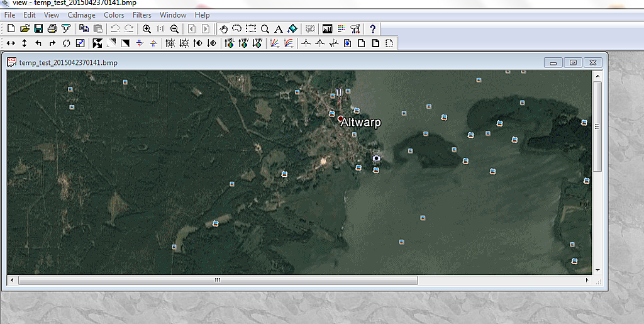Open the Filters menu
The image size is (644, 324).
click(142, 14)
